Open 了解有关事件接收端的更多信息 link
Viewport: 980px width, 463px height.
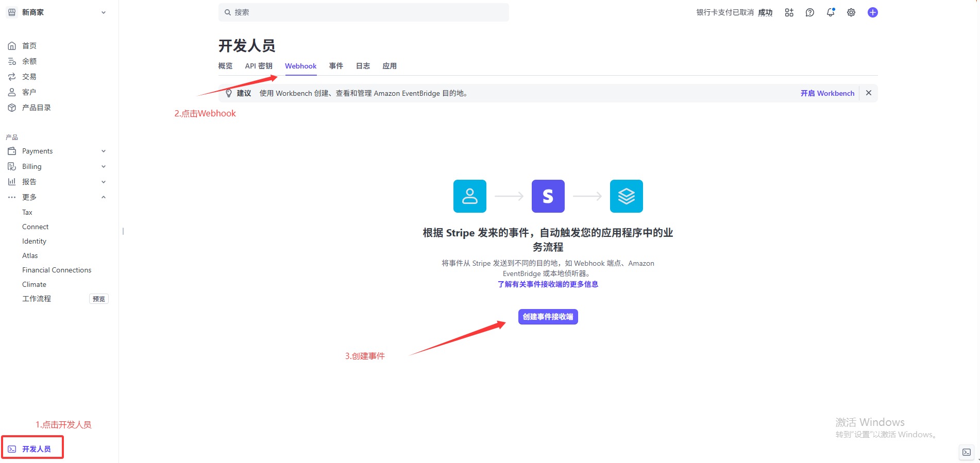(548, 284)
